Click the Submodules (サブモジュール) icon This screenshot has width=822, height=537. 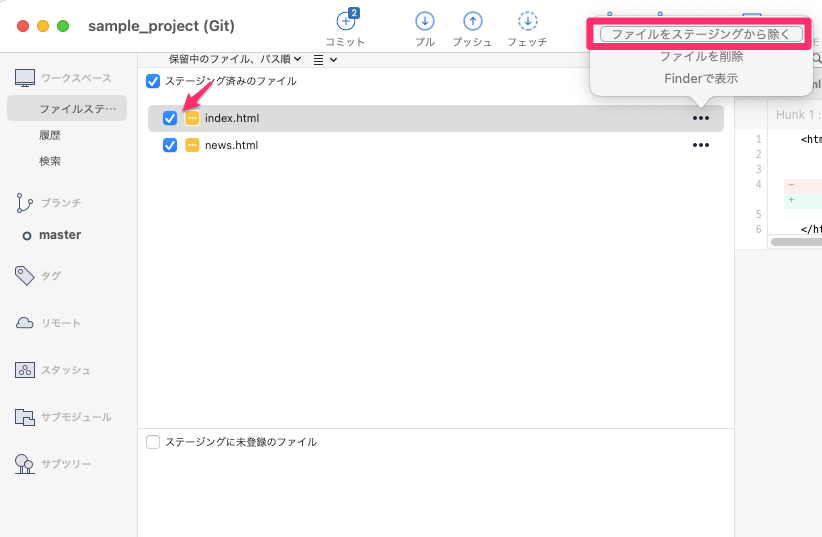click(25, 417)
